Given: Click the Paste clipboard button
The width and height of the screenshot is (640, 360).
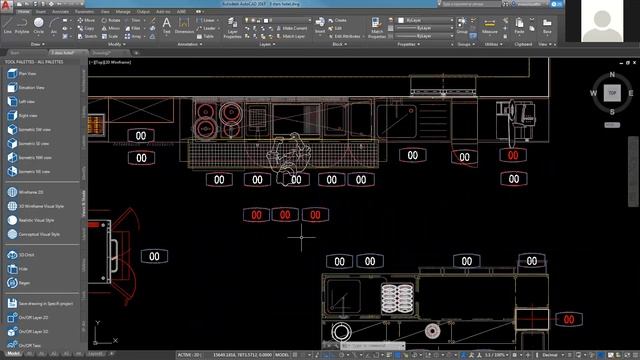Looking at the screenshot, I should click(519, 26).
